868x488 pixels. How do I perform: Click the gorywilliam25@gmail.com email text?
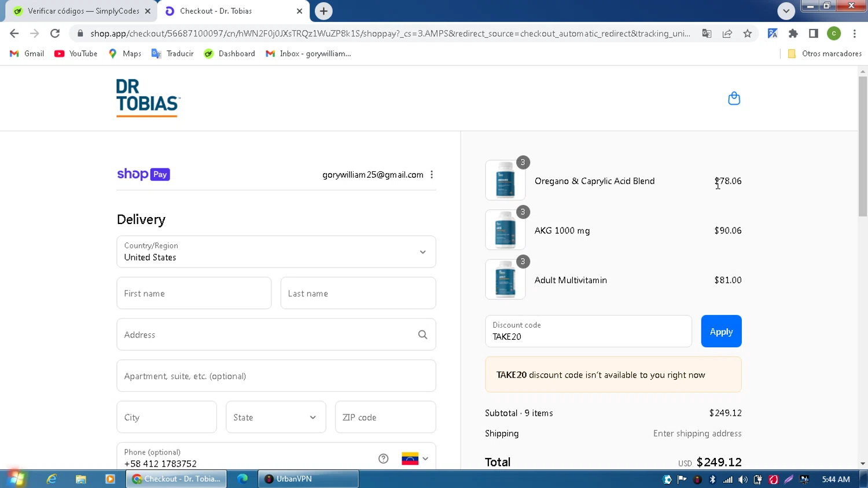tap(373, 175)
